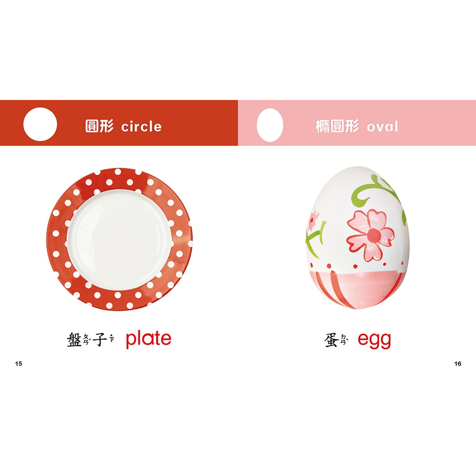
Task: Select the painted flower egg image
Action: coord(357,238)
